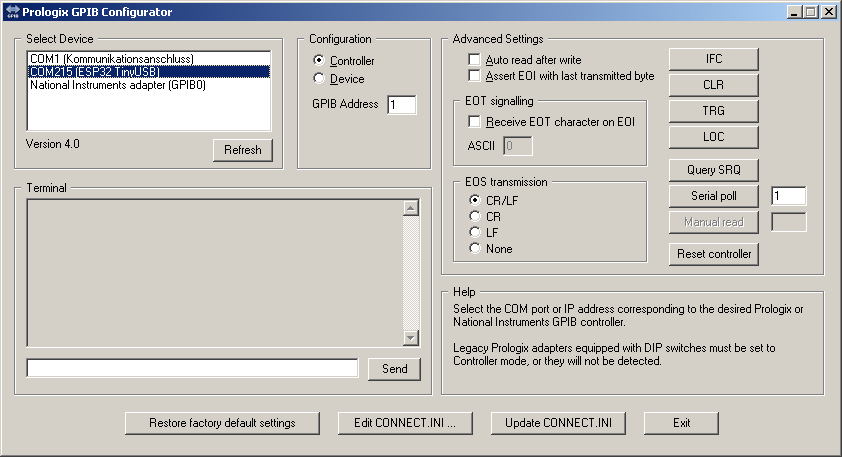Viewport: 842px width, 457px height.
Task: Click the terminal scrollbar up arrow
Action: tap(411, 208)
